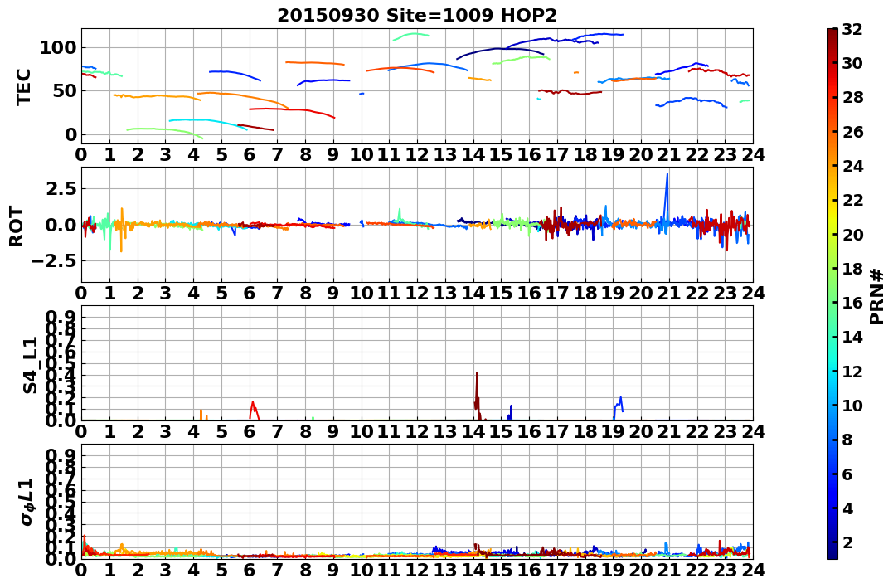Image resolution: width=893 pixels, height=588 pixels.
Task: Click hour 19 tick label under the S4_L1 panel
Action: pyautogui.click(x=613, y=431)
